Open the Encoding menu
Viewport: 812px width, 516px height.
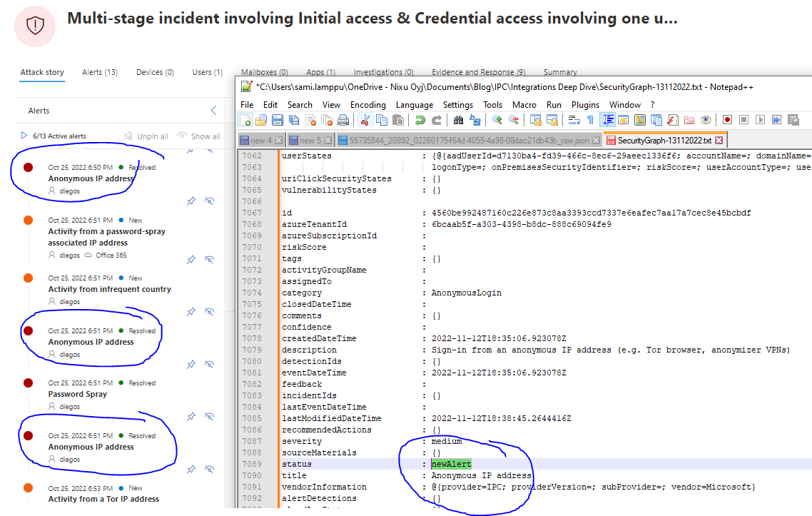368,104
